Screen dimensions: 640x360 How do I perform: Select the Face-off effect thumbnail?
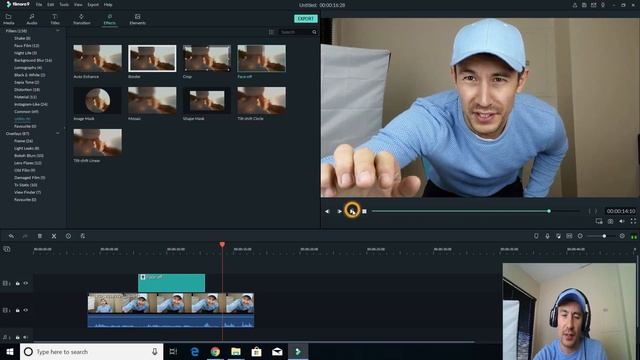pos(262,58)
